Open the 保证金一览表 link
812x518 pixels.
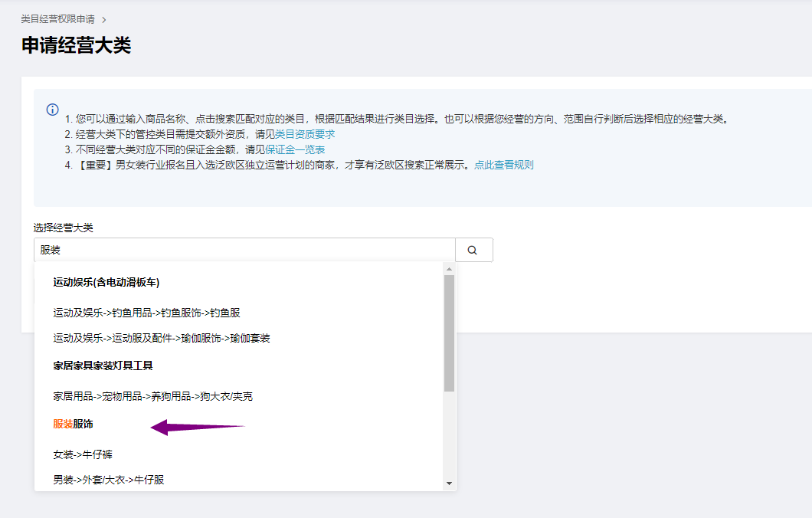point(295,149)
